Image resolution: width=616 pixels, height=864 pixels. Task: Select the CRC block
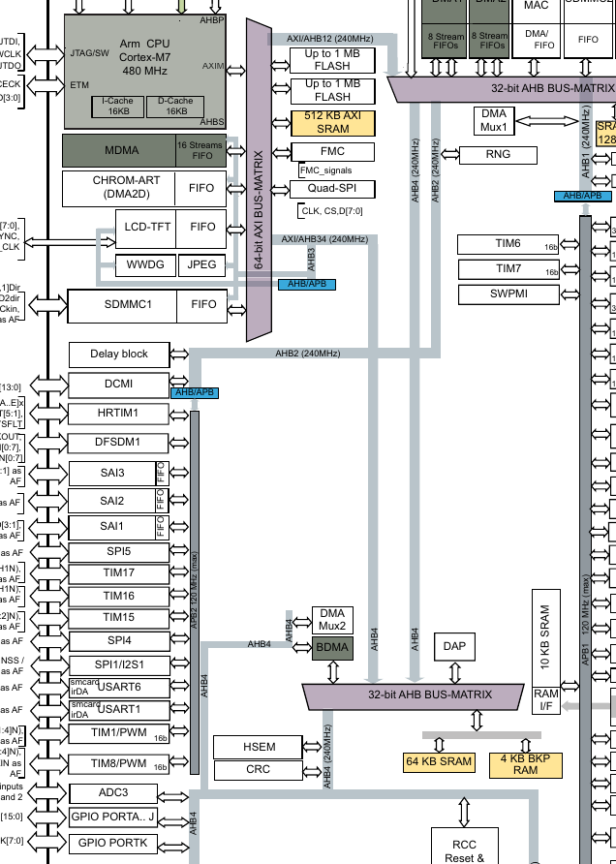259,770
